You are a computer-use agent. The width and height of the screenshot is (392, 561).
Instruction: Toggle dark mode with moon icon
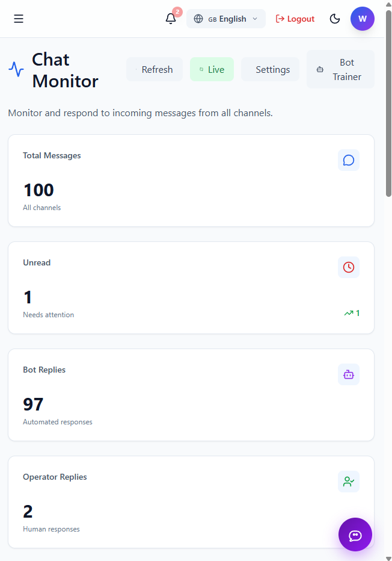coord(335,19)
